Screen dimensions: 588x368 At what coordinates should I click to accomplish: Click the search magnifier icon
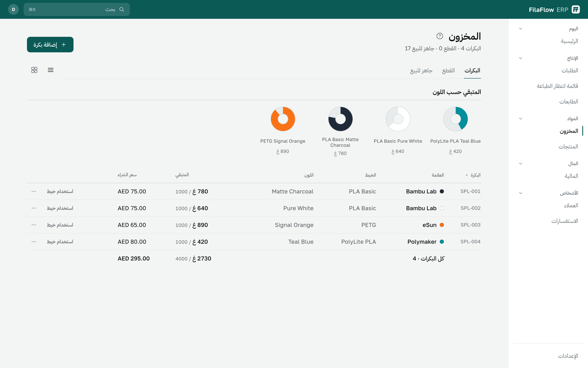click(x=122, y=9)
